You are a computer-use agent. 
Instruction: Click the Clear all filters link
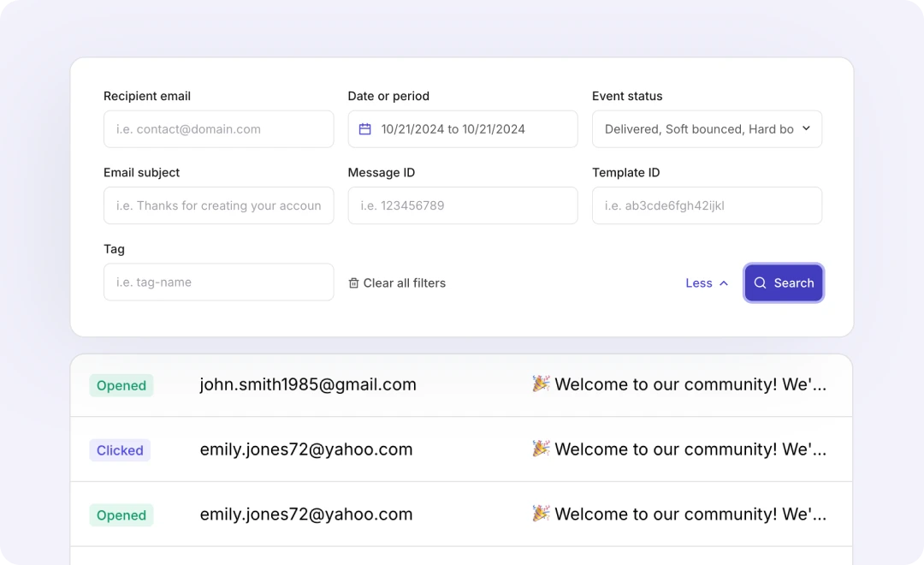click(x=404, y=283)
